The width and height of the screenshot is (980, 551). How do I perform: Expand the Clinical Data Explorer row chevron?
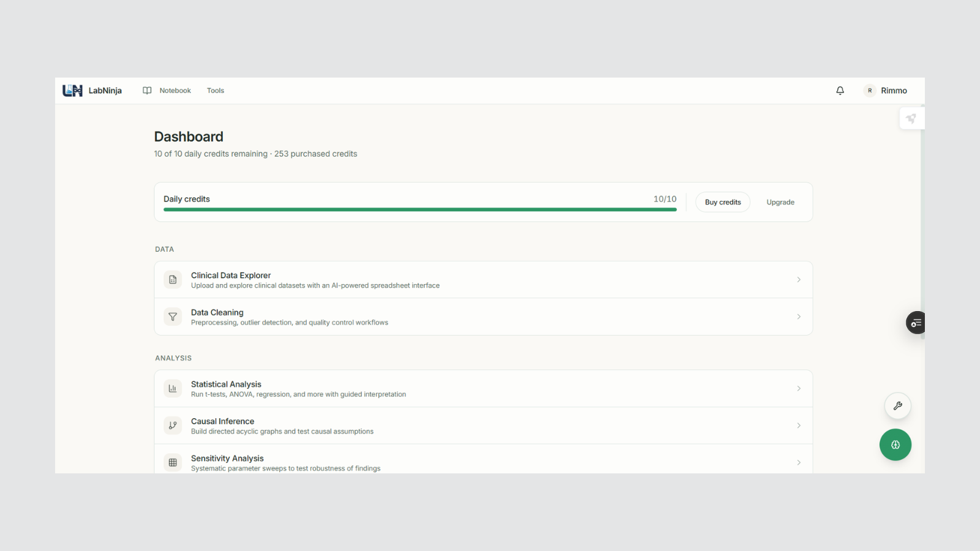[799, 279]
